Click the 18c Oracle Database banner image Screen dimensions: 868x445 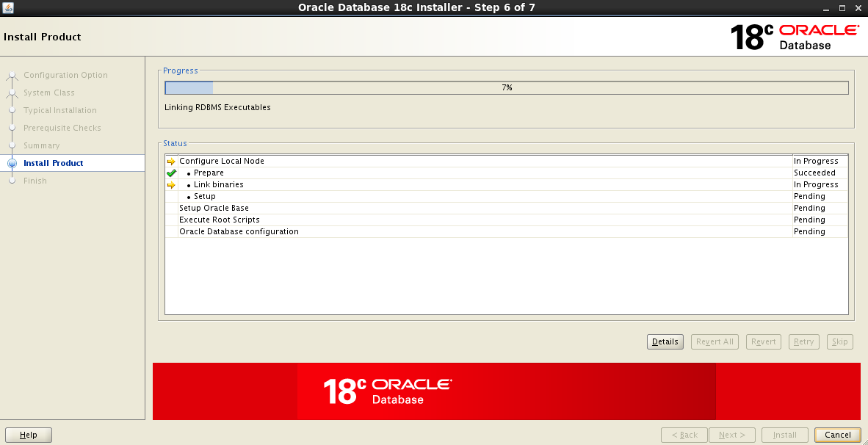(x=507, y=391)
